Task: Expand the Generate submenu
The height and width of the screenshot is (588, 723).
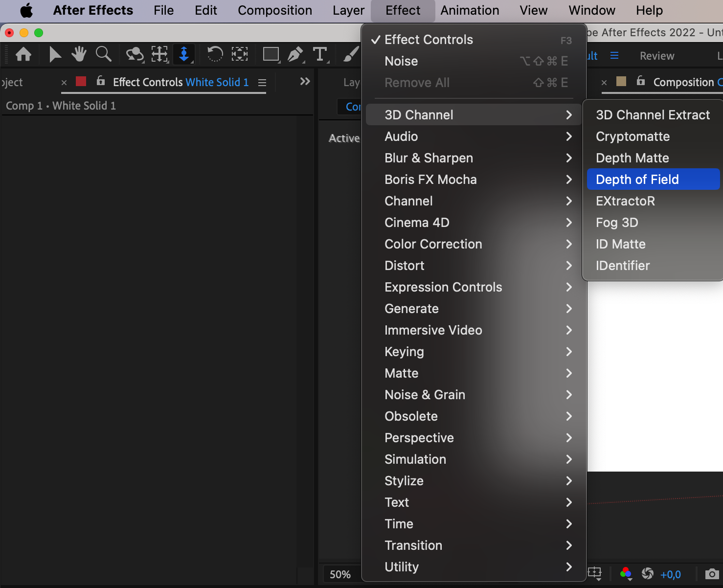Action: tap(474, 309)
